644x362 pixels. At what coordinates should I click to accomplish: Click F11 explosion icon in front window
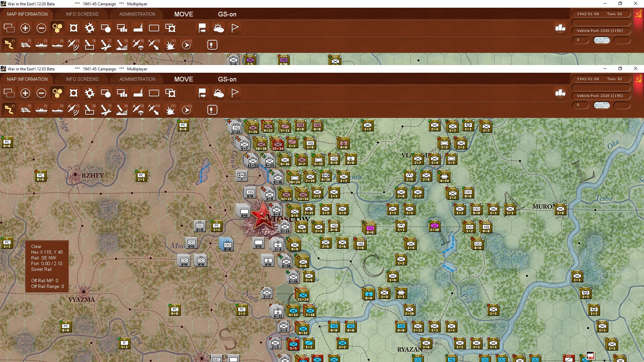[x=170, y=110]
